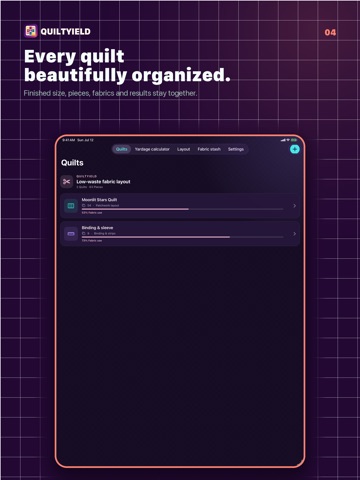Click the small pieces icon under Binding & sleeve
The width and height of the screenshot is (360, 480).
pos(84,234)
